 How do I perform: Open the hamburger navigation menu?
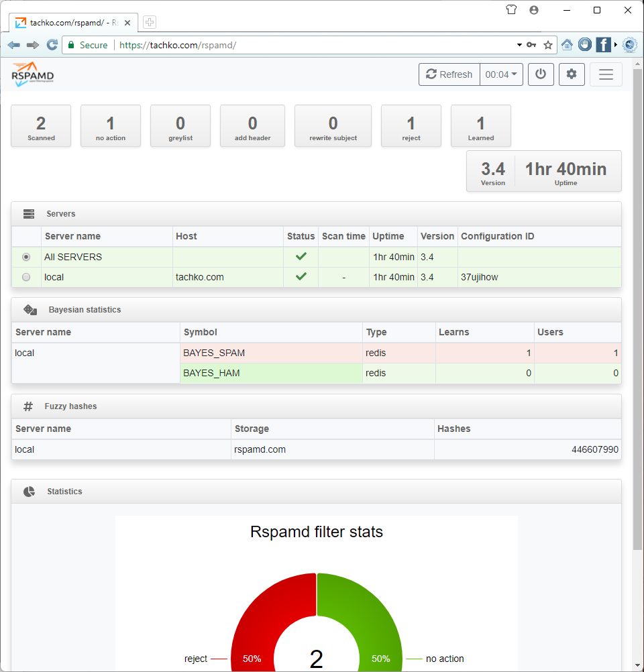click(x=606, y=74)
